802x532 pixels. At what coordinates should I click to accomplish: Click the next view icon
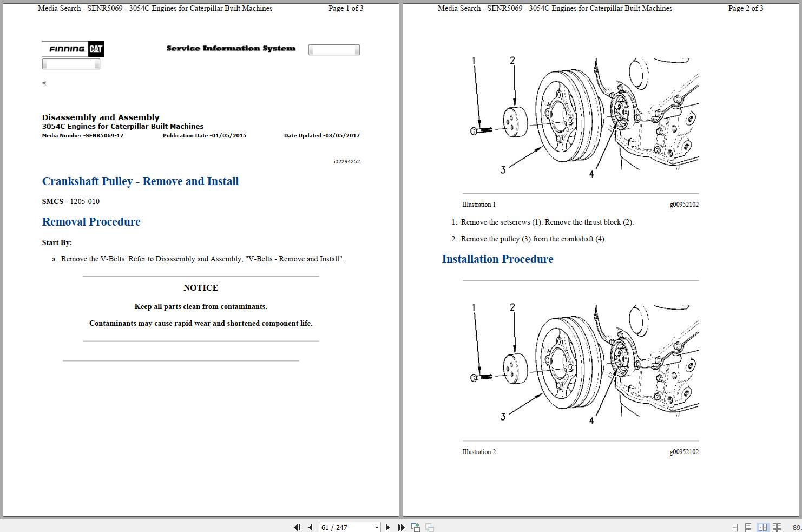click(x=429, y=527)
